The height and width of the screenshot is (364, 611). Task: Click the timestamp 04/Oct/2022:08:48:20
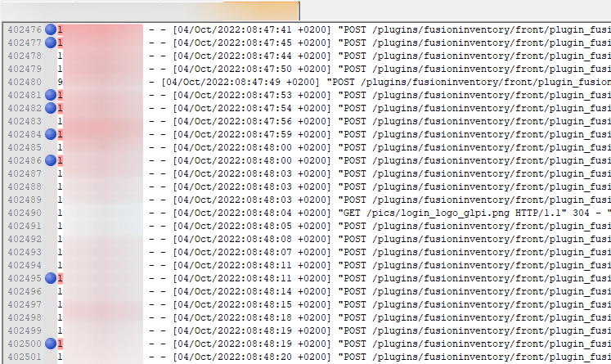[235, 357]
